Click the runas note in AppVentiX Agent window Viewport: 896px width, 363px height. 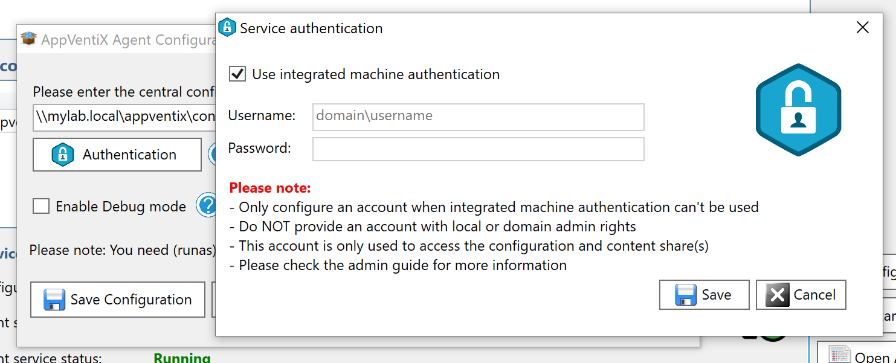click(x=123, y=250)
